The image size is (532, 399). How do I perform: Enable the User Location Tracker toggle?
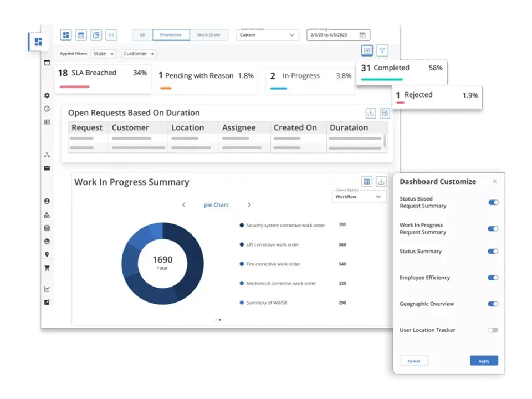493,330
